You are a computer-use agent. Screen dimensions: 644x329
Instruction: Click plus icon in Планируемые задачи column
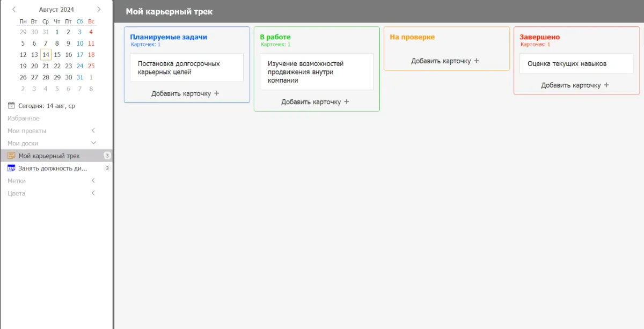click(x=217, y=93)
